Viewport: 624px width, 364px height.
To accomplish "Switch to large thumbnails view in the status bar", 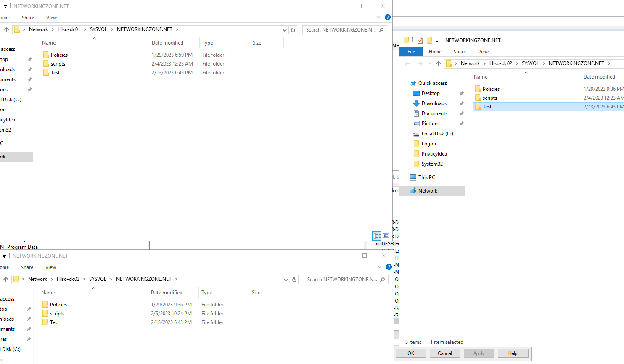I will click(x=386, y=236).
